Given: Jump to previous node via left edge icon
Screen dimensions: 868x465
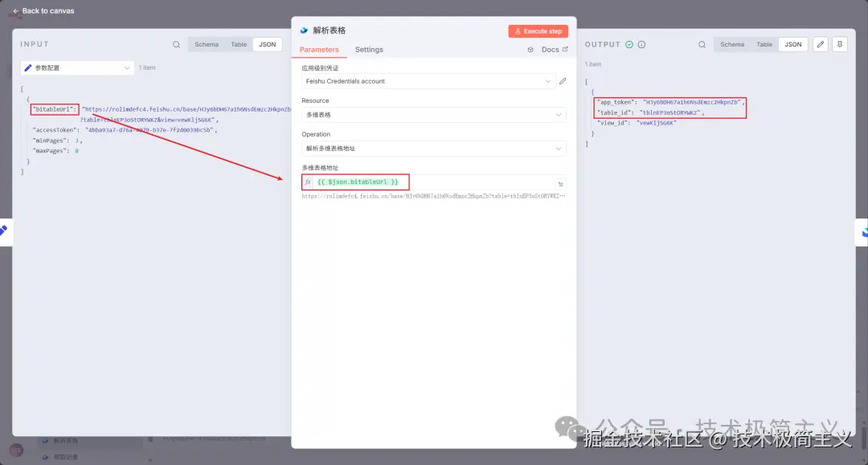Looking at the screenshot, I should 5,231.
